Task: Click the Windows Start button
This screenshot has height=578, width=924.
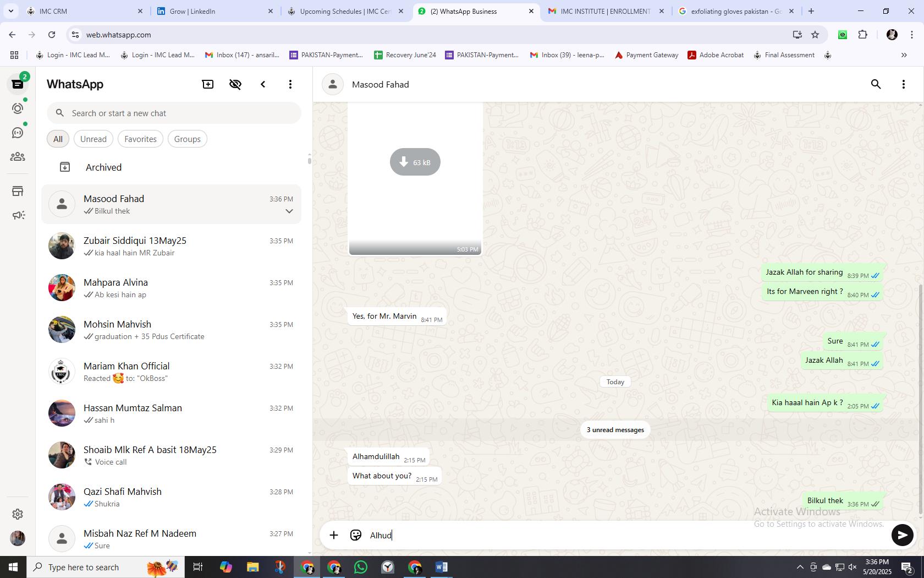Action: coord(13,567)
